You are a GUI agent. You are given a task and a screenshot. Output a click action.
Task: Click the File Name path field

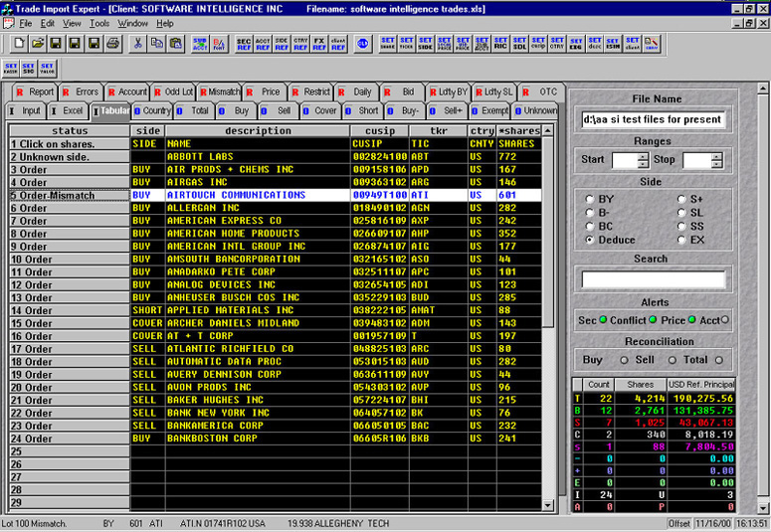click(653, 119)
